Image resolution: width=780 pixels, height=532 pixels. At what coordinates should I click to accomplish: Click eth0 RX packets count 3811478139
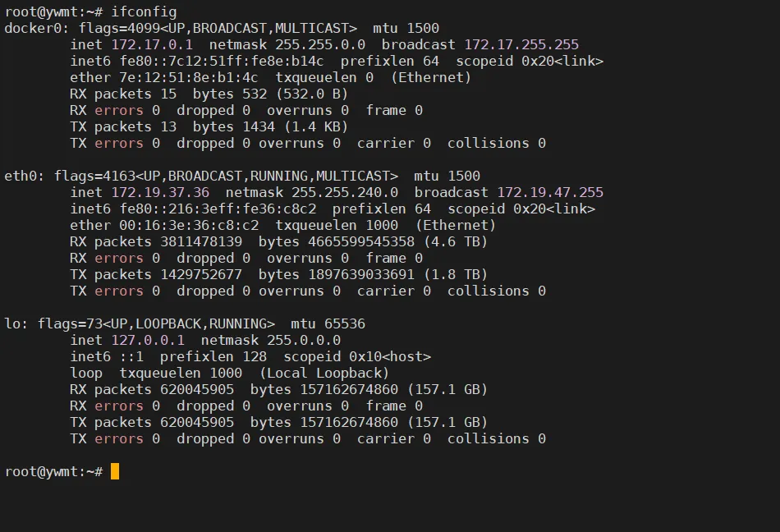pyautogui.click(x=201, y=241)
